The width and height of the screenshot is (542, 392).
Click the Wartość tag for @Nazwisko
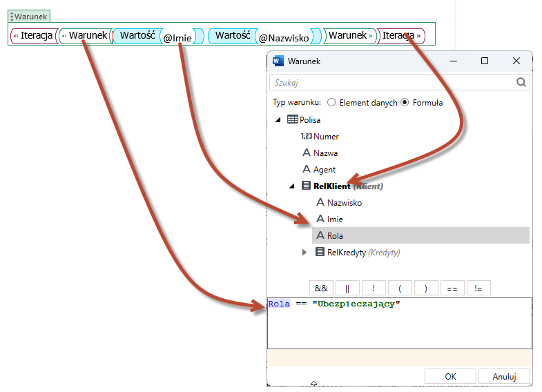click(233, 36)
